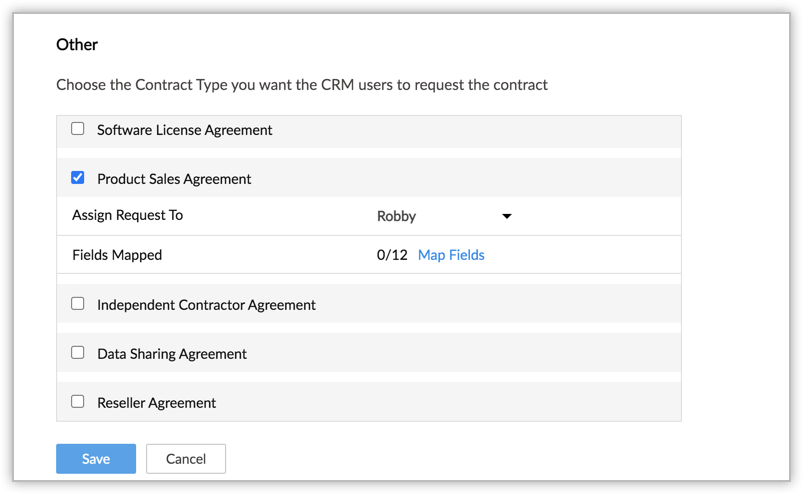Click the Assign Request To label
Screen dimensions: 803x494
(127, 215)
